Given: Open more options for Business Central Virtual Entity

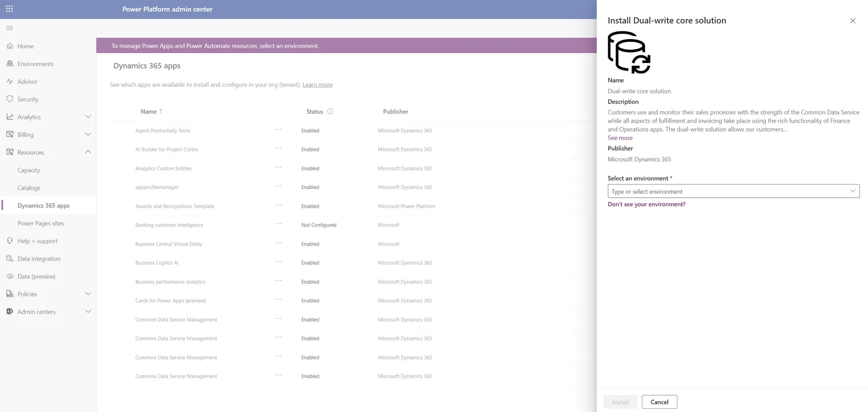Looking at the screenshot, I should click(278, 243).
